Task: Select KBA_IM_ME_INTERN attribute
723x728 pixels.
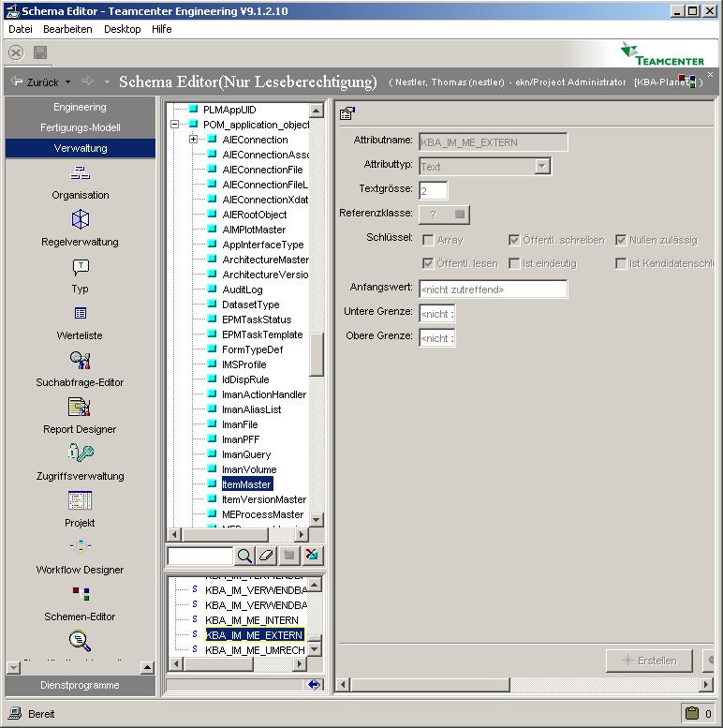Action: (252, 620)
